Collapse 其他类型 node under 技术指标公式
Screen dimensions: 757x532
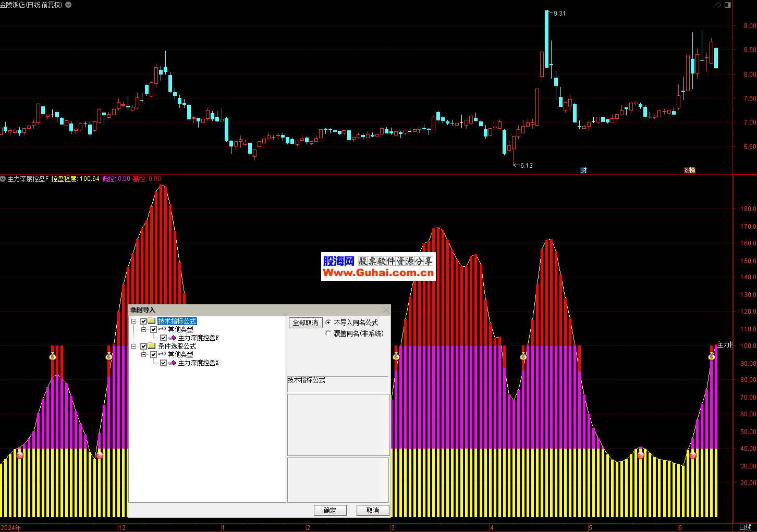point(144,330)
